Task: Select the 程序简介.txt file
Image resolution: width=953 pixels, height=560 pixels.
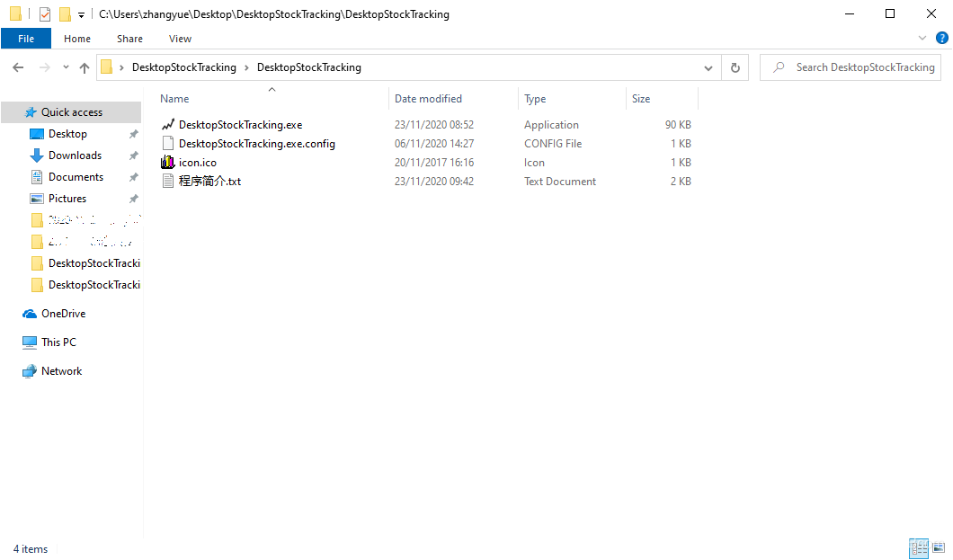Action: click(209, 181)
